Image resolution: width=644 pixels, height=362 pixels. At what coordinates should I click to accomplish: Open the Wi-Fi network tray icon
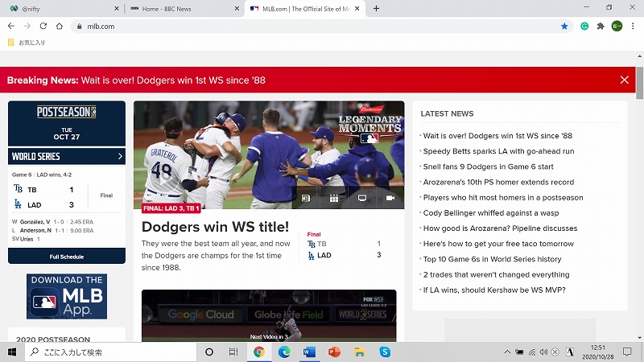click(x=532, y=352)
